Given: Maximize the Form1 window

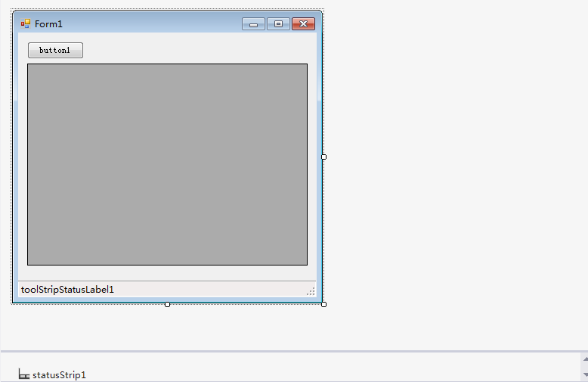Looking at the screenshot, I should click(x=278, y=24).
